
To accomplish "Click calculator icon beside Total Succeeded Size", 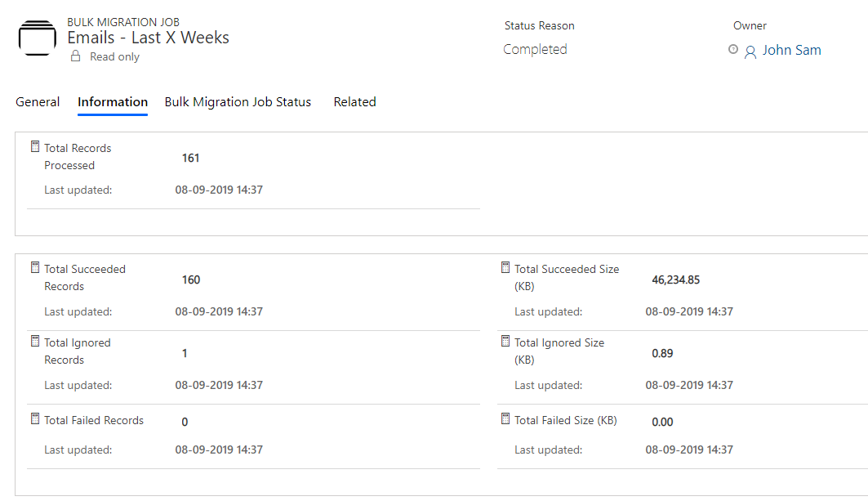I will click(x=505, y=268).
